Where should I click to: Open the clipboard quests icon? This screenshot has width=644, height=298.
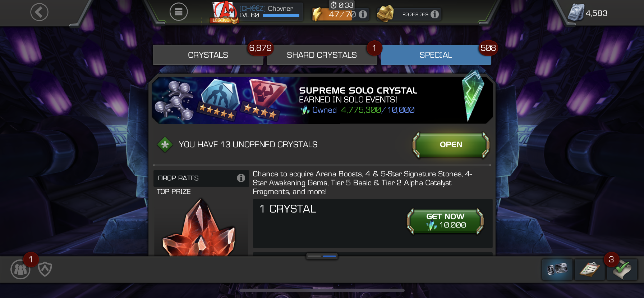tap(589, 269)
